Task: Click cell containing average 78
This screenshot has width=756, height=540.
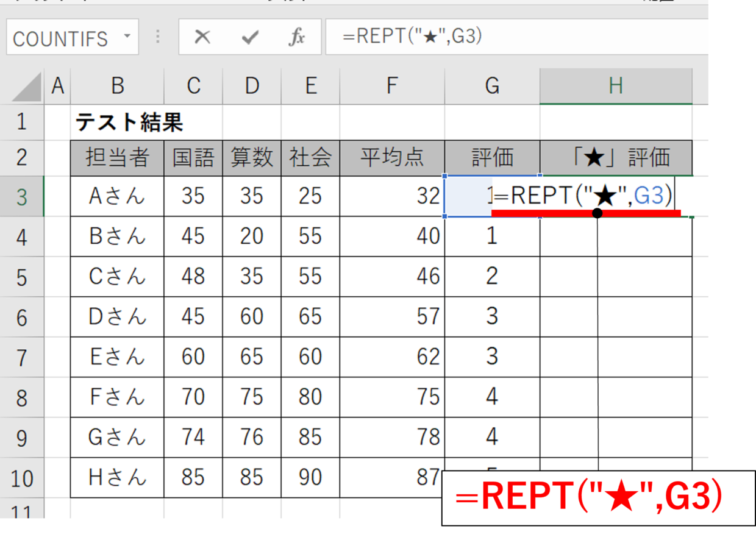Action: pos(392,437)
